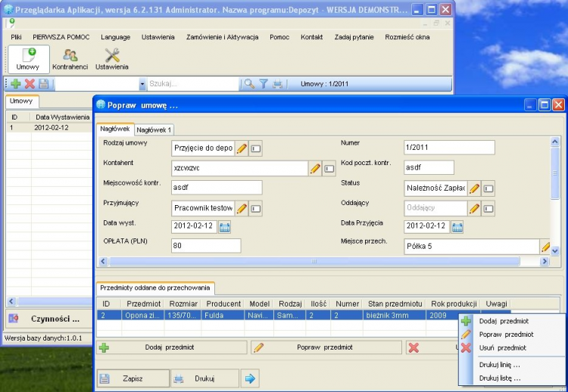Clear Przyjmujący field button
The image size is (568, 392).
[x=256, y=209]
